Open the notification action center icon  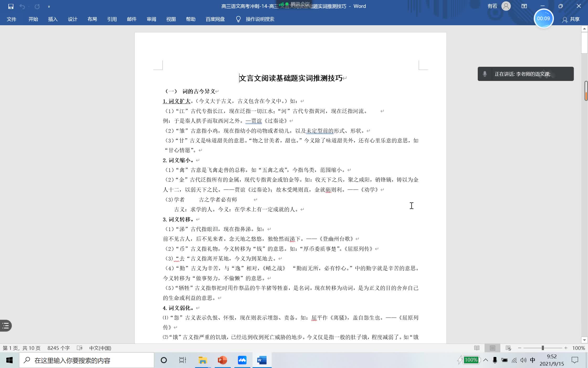(x=575, y=360)
